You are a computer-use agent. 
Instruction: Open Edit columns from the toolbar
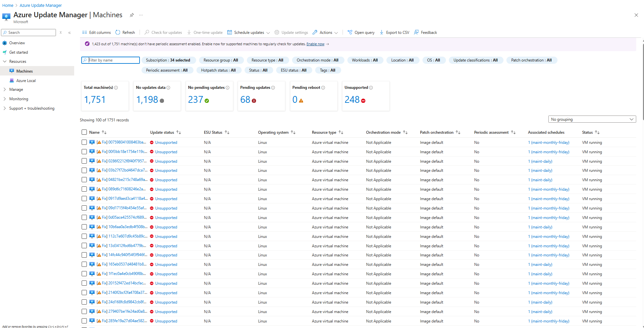coord(85,32)
